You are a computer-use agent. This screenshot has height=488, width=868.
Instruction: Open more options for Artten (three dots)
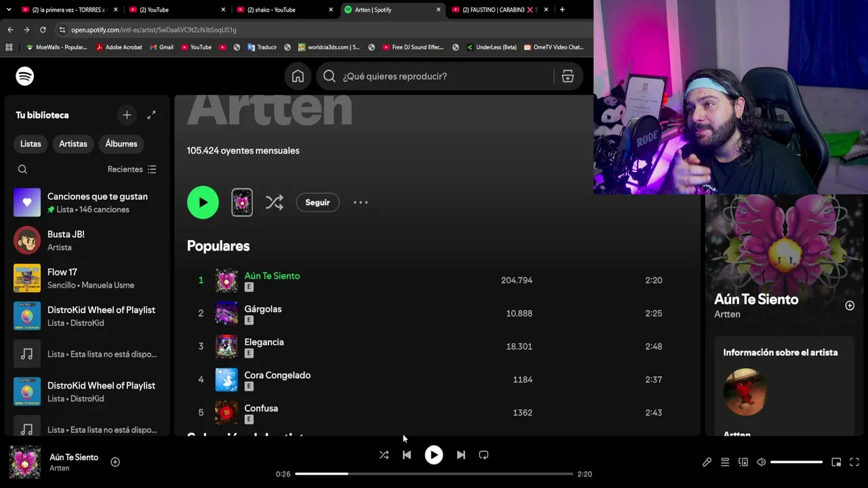coord(361,203)
